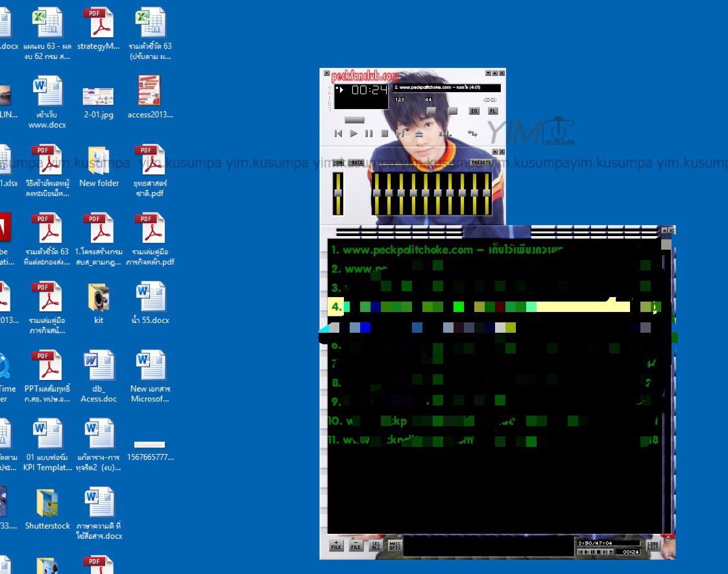
Task: Open the - FILE remove menu in playlist
Action: click(356, 545)
